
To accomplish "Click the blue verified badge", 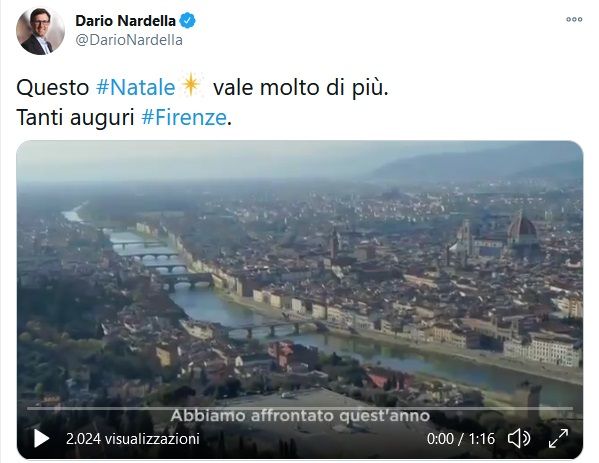I will pos(188,21).
